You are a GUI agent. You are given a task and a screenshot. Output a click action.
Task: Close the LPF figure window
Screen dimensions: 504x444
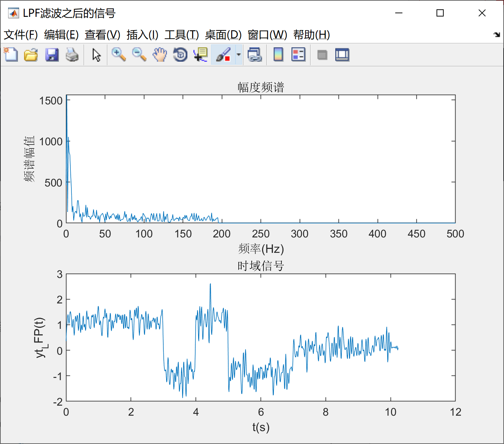[x=482, y=13]
